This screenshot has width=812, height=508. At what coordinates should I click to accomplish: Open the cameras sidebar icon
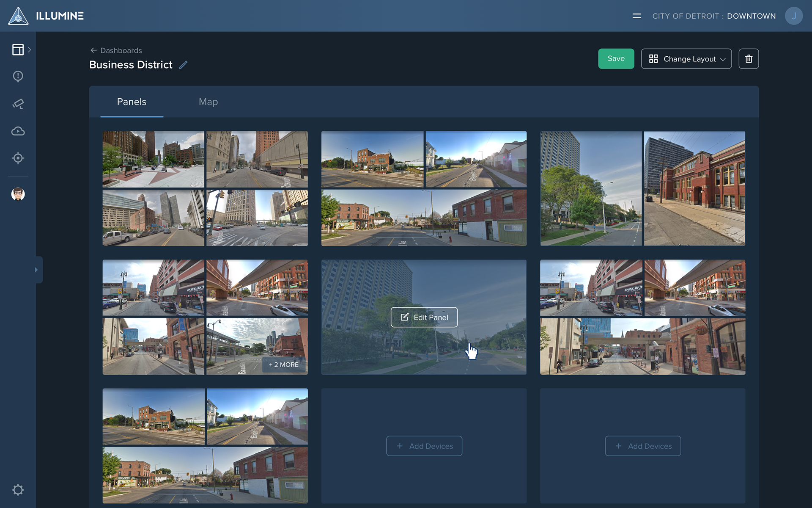(x=18, y=104)
